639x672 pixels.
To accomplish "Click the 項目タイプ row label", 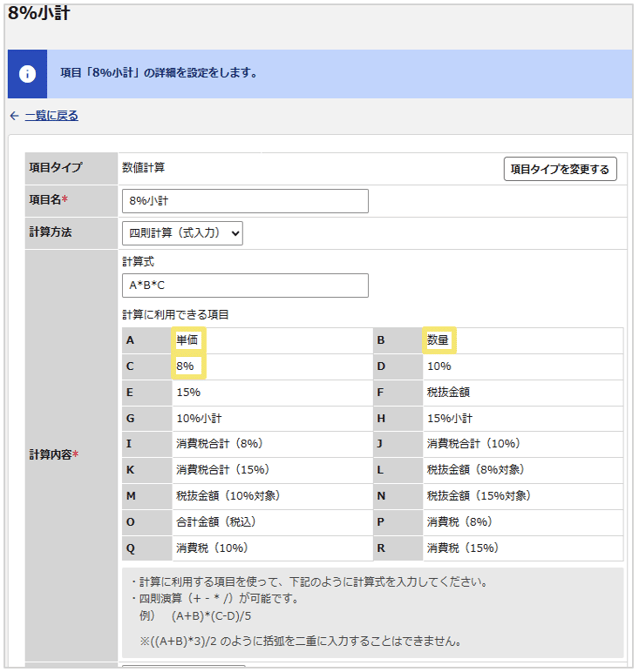I will [x=55, y=168].
